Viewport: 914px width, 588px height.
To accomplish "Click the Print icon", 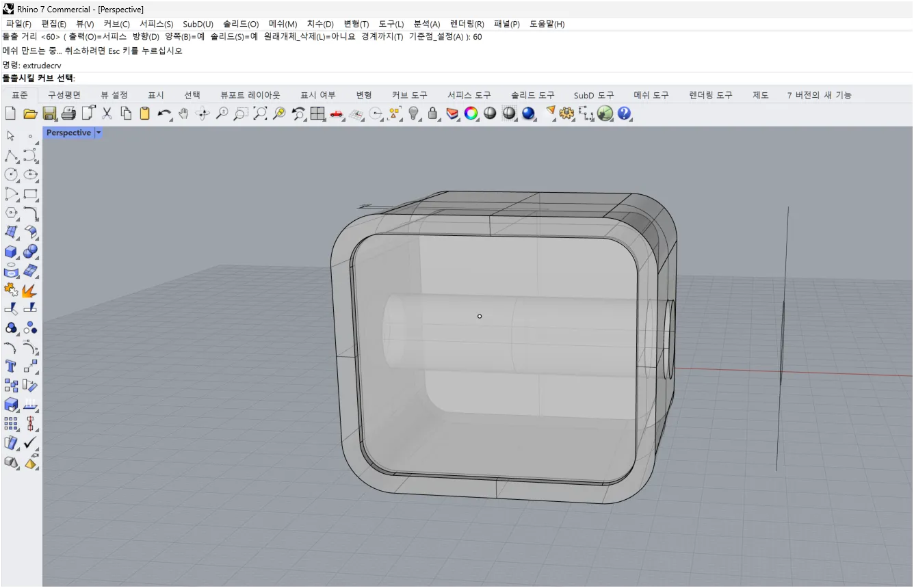I will pos(68,113).
